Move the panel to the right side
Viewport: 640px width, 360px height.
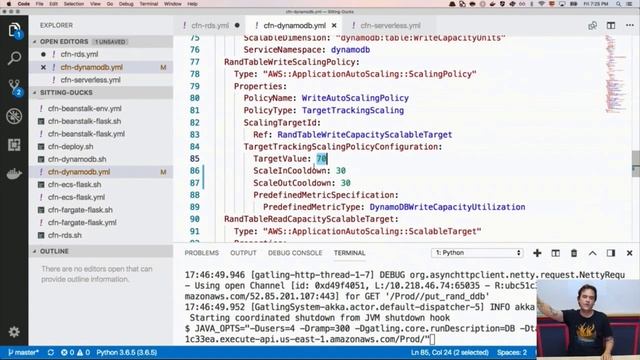tap(611, 253)
